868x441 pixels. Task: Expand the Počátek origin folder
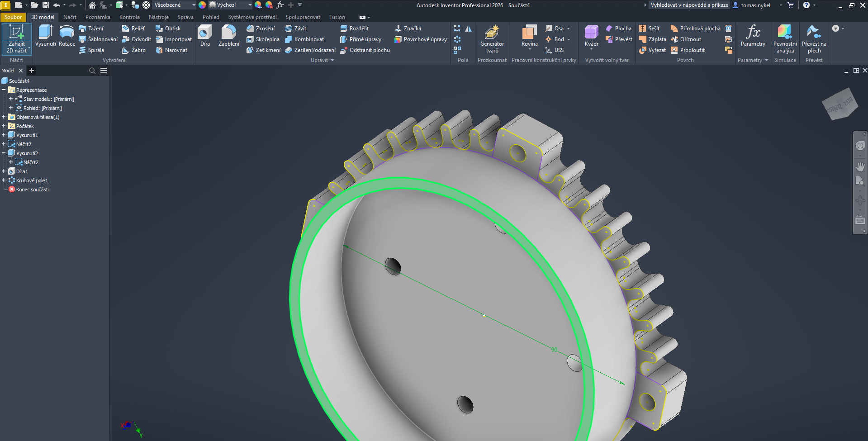4,126
